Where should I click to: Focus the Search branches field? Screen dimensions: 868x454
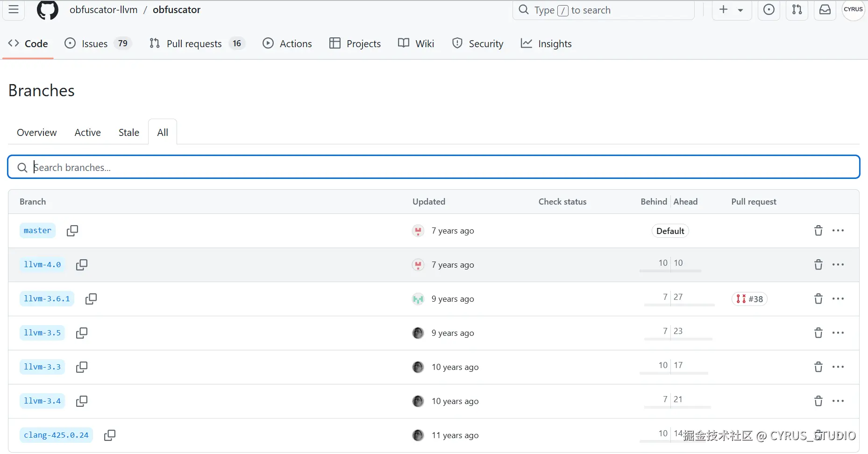coord(434,167)
